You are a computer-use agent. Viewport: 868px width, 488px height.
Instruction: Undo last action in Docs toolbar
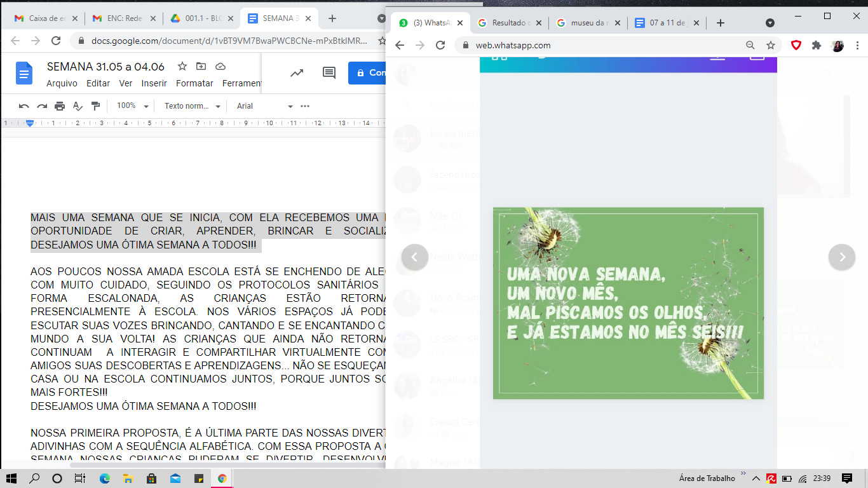pyautogui.click(x=24, y=106)
